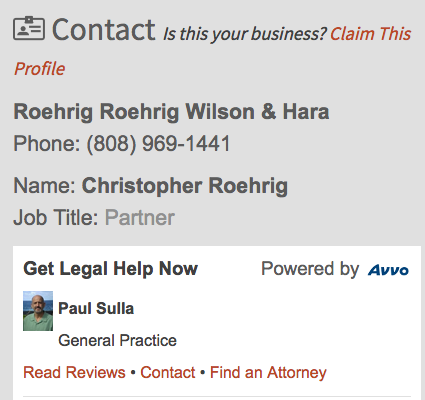Screen dimensions: 425x400
Task: Click phone number (808) 969-1441
Action: (158, 144)
